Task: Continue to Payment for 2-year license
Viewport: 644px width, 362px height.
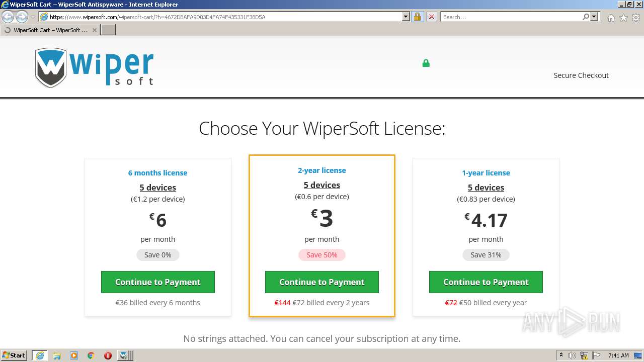Action: pyautogui.click(x=322, y=282)
